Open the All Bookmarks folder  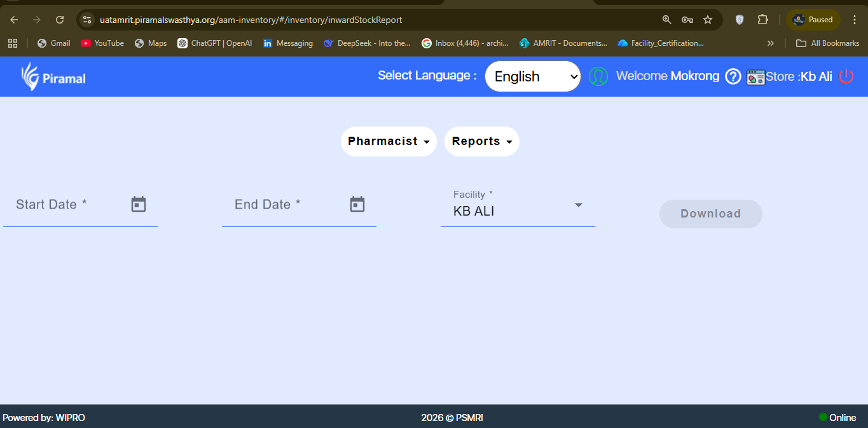coord(828,43)
